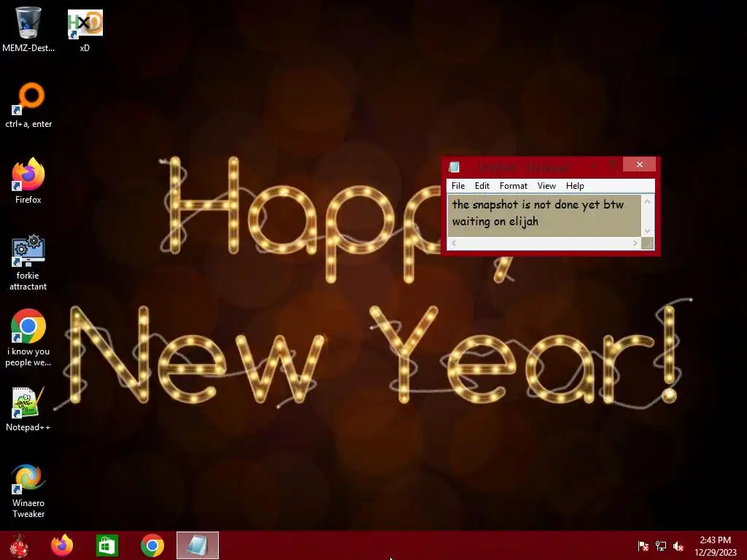Click the line "the snapshot is not done yet btw"

pyautogui.click(x=538, y=204)
